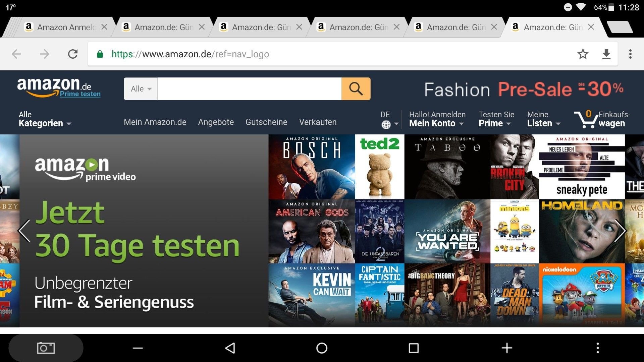
Task: Open the Homeland thumbnail
Action: tap(582, 231)
